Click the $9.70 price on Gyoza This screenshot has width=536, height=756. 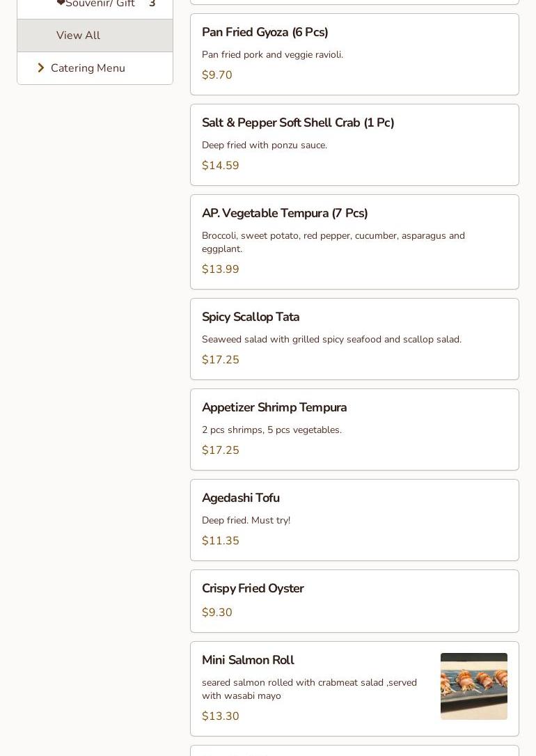217,75
